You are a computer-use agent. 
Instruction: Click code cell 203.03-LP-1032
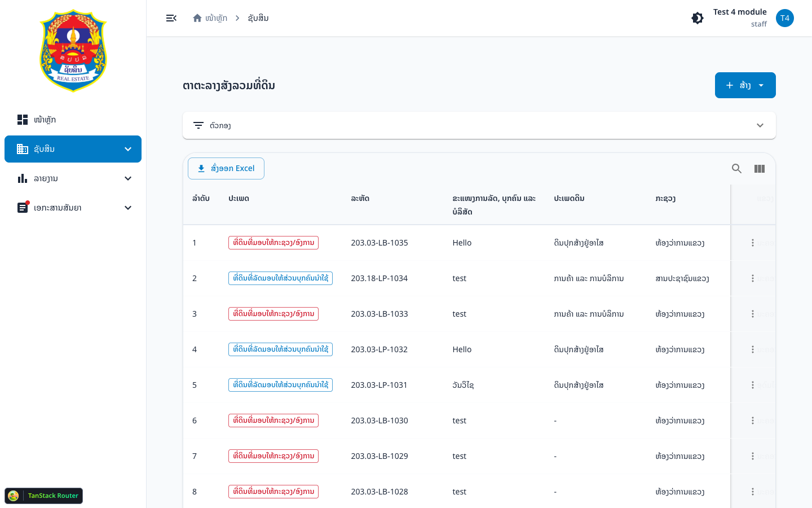379,349
